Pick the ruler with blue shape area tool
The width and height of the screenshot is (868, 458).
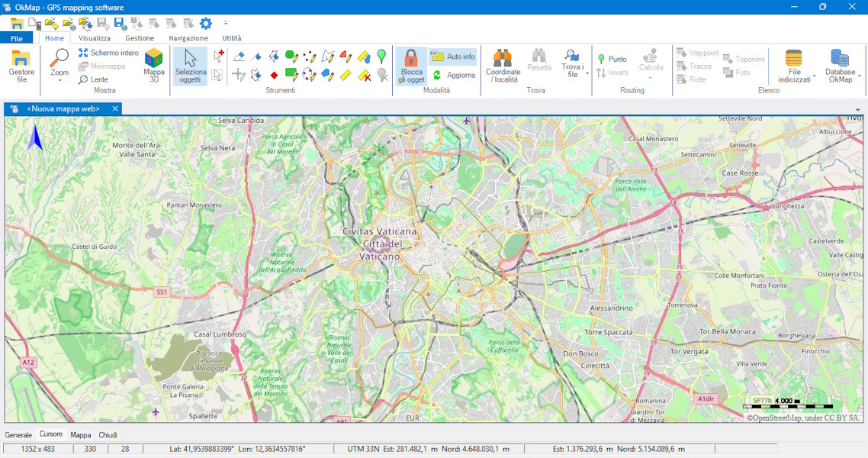click(365, 56)
